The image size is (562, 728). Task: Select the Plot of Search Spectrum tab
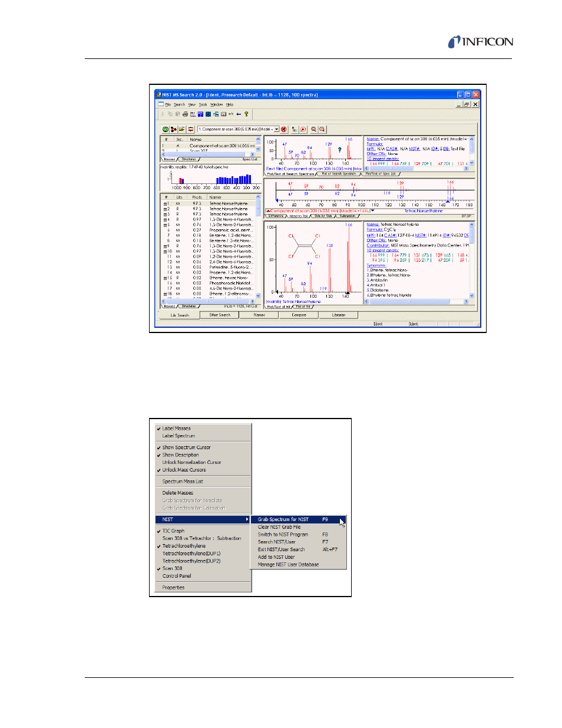(339, 174)
